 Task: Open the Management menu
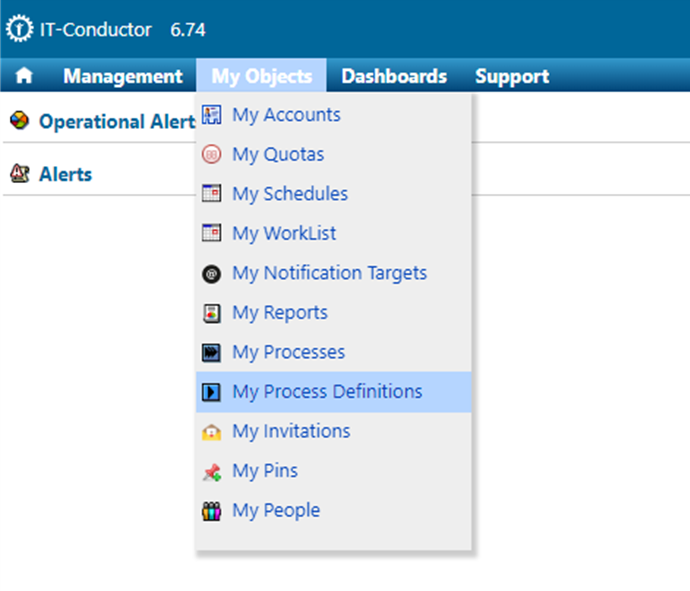coord(123,76)
